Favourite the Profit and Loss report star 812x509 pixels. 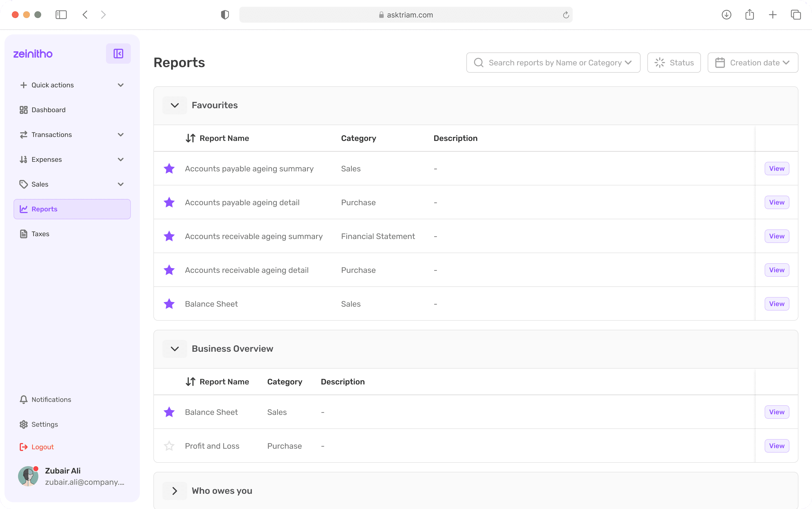click(169, 446)
